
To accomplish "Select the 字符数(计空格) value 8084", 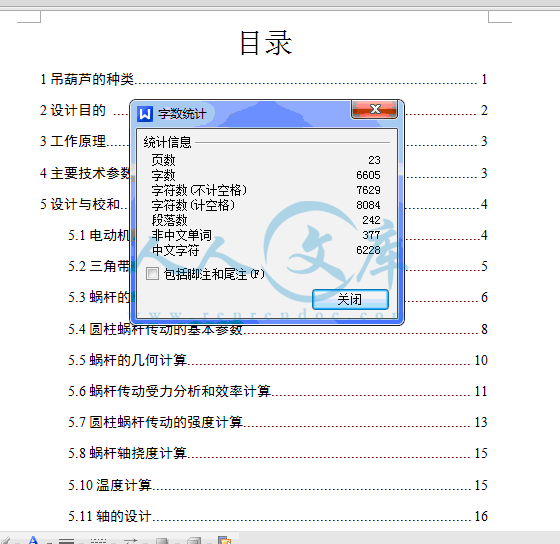I will point(368,205).
